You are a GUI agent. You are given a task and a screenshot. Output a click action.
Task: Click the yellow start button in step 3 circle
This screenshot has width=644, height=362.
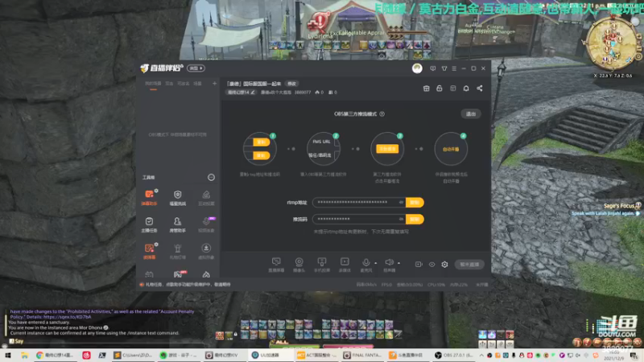387,149
